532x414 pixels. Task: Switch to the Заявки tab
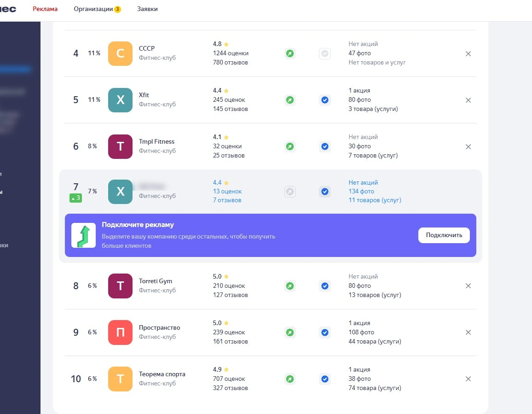pos(147,9)
